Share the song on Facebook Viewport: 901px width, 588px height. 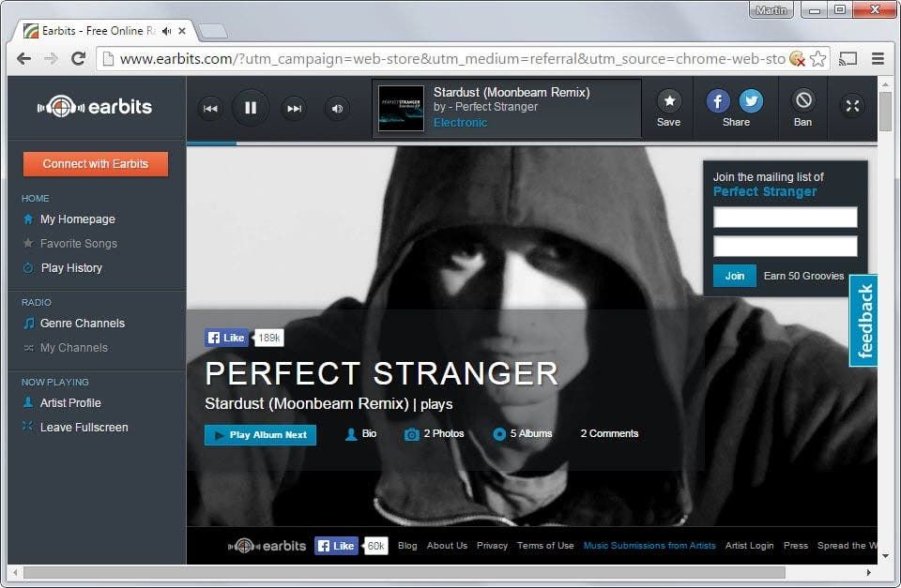(x=718, y=101)
